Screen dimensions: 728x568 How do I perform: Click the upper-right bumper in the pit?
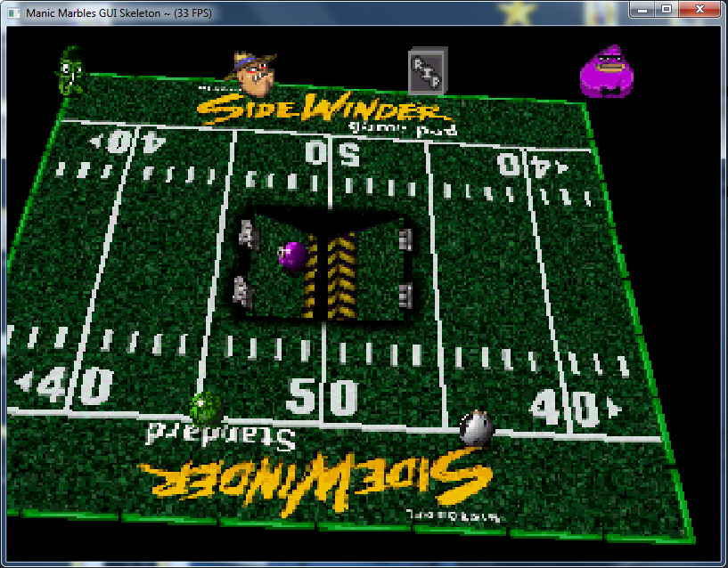click(x=406, y=239)
